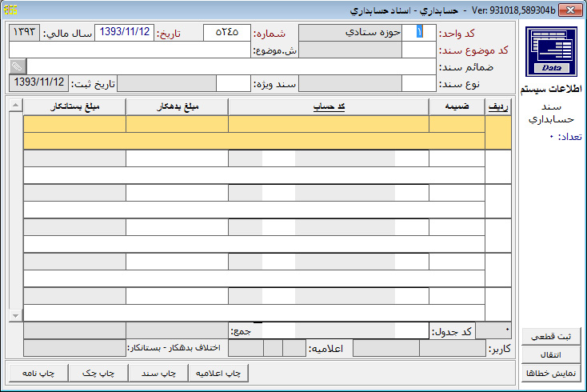This screenshot has height=392, width=587.
Task: Click the انتقال button
Action: point(551,354)
